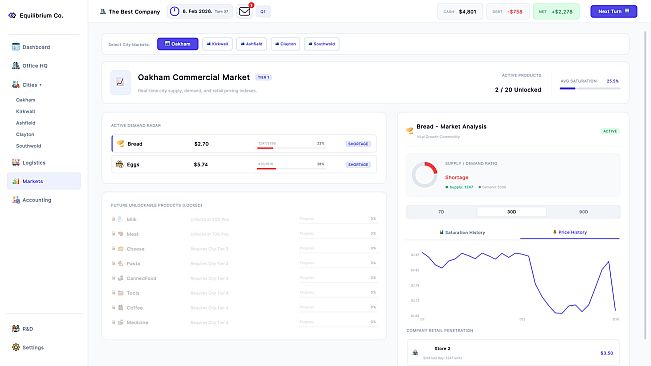Select Ashfield city market button
Image resolution: width=651 pixels, height=366 pixels.
point(252,44)
